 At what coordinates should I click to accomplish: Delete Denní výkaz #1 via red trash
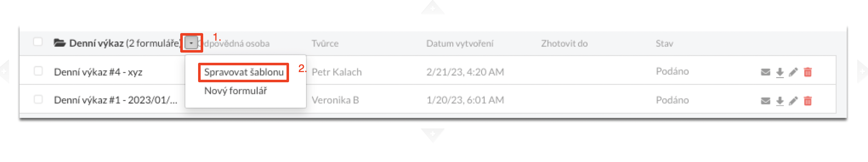coord(808,101)
